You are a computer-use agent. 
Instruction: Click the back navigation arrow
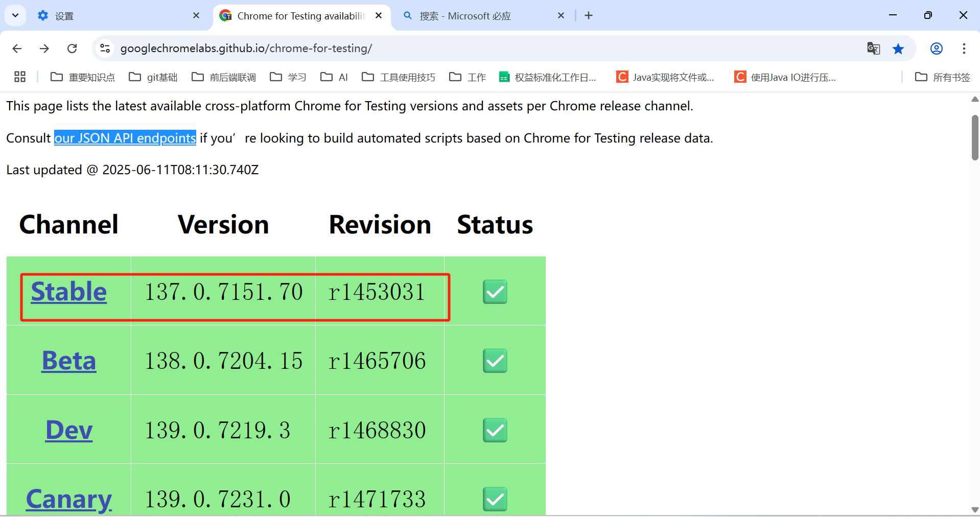click(17, 48)
